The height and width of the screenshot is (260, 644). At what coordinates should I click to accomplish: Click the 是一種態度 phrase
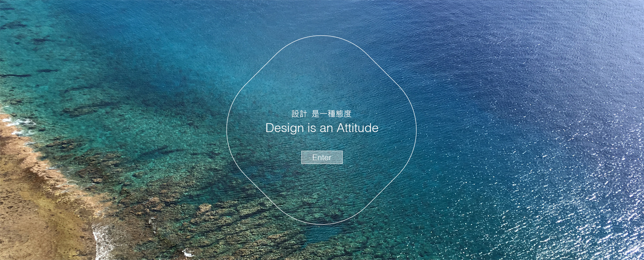[331, 114]
